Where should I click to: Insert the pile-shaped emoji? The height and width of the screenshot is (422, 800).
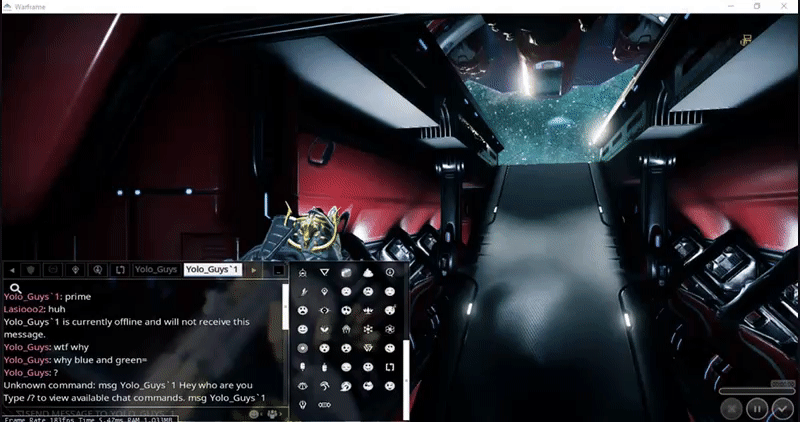click(x=368, y=272)
